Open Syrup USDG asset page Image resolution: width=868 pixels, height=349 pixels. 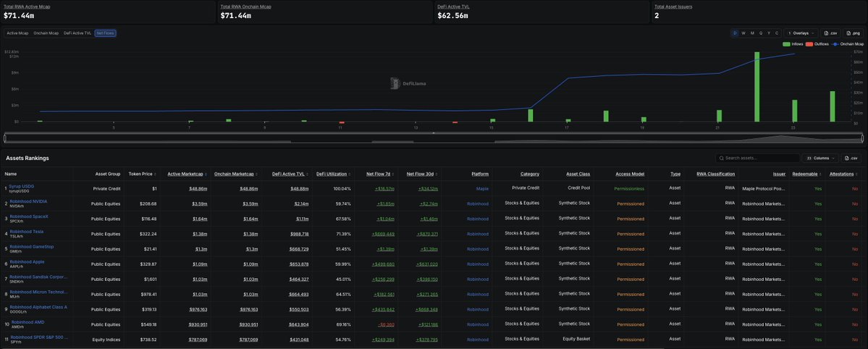click(21, 186)
